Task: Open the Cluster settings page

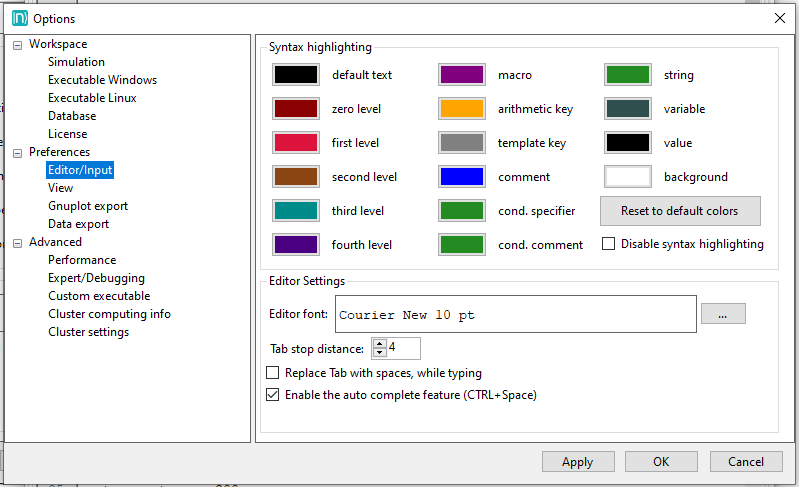Action: tap(88, 332)
